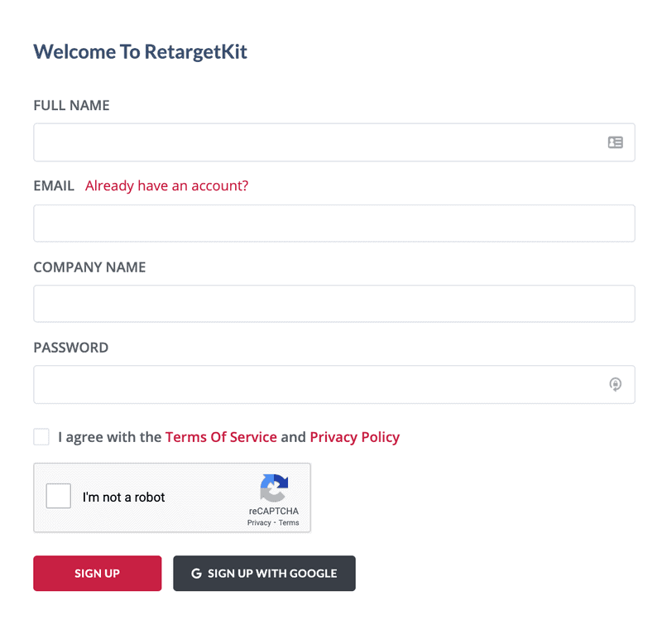The width and height of the screenshot is (662, 644).
Task: Open the Terms Of Service link
Action: [x=221, y=437]
